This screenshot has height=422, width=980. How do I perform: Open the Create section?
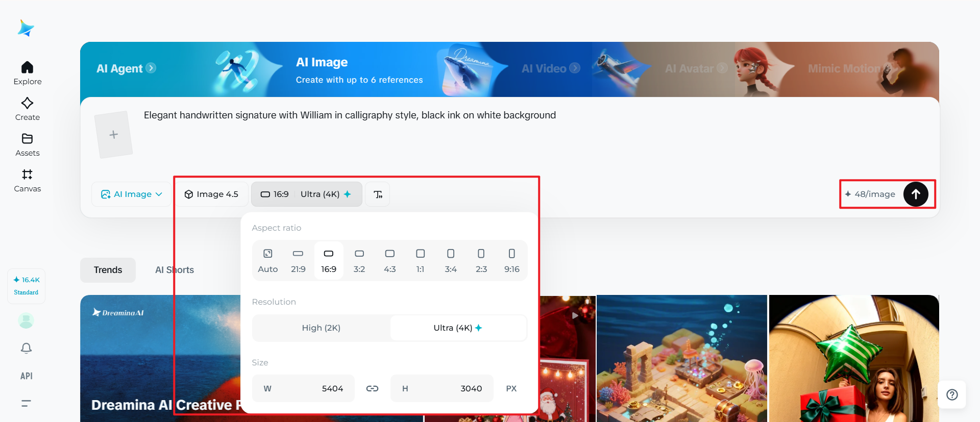28,109
